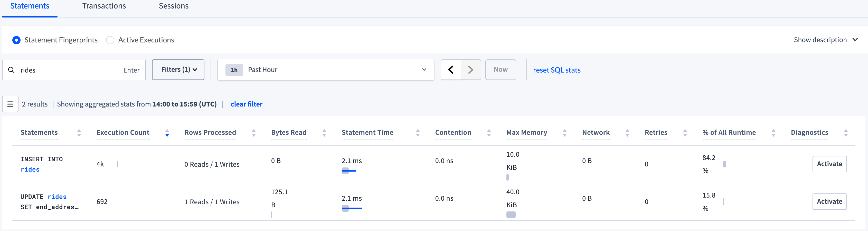Click the Execution Count header label
868x231 pixels.
tap(123, 133)
